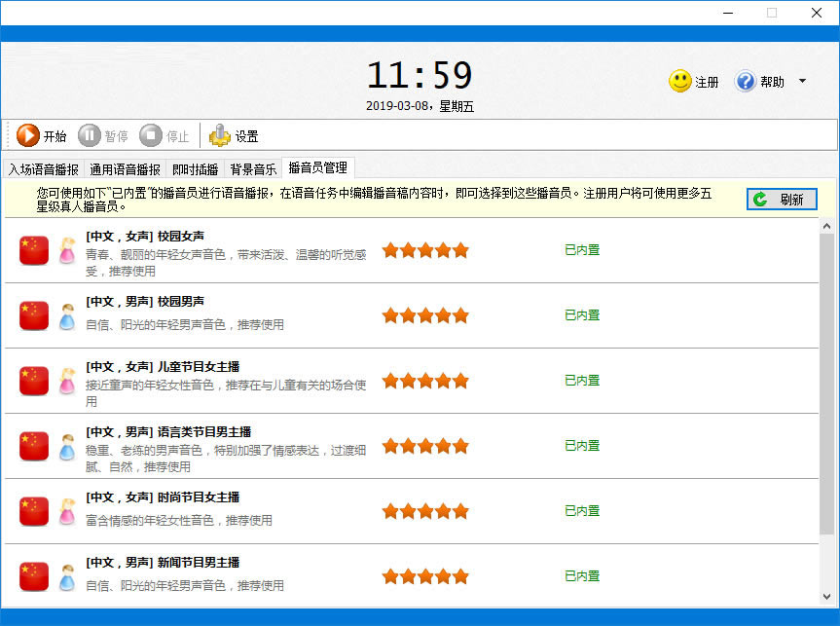Click the five-star rating of 儿童节目女主播
Viewport: 840px width, 626px height.
pyautogui.click(x=425, y=381)
